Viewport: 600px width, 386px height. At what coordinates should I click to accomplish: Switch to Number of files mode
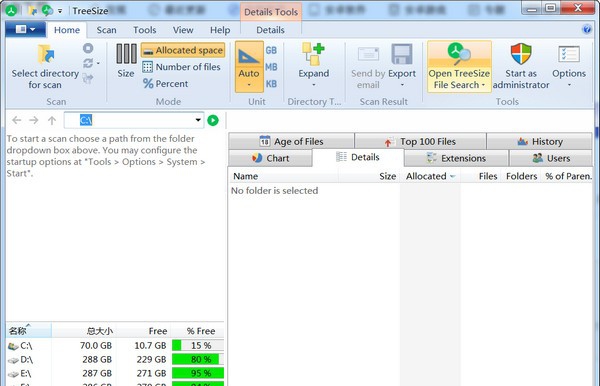click(181, 67)
